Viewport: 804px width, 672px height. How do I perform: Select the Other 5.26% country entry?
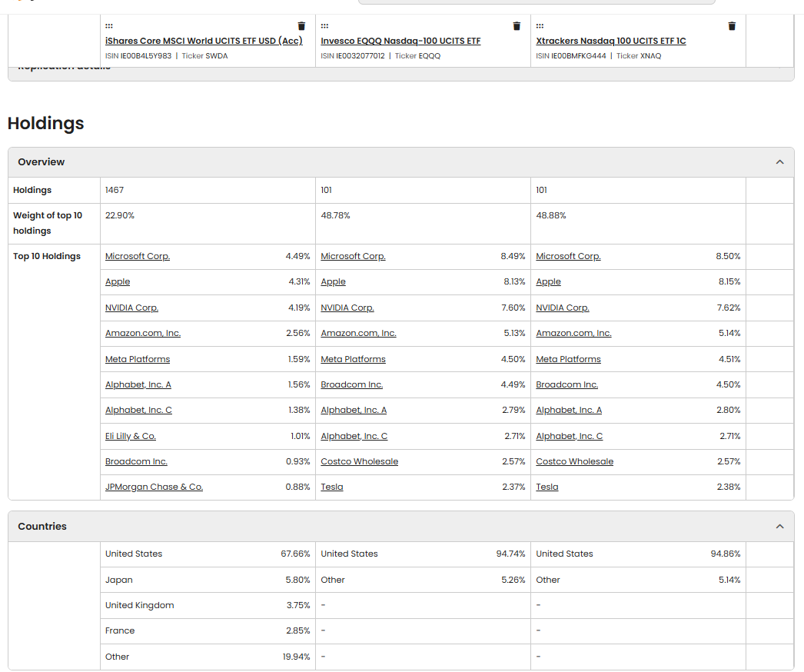423,580
